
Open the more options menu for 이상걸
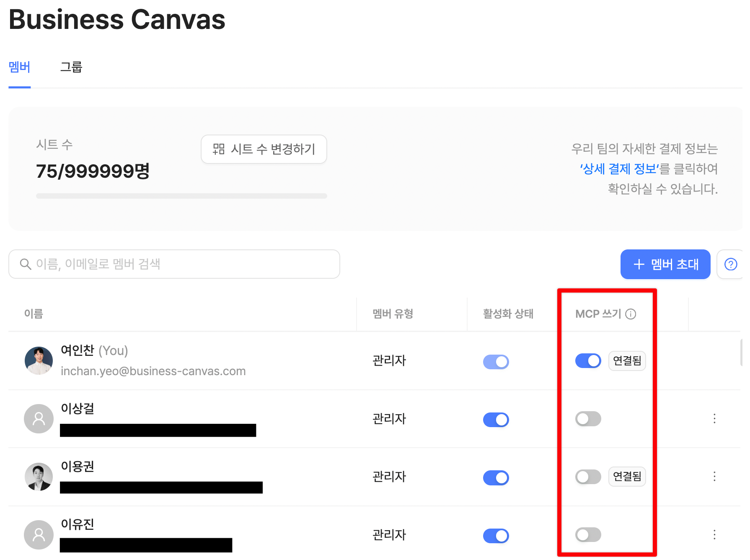[x=714, y=418]
